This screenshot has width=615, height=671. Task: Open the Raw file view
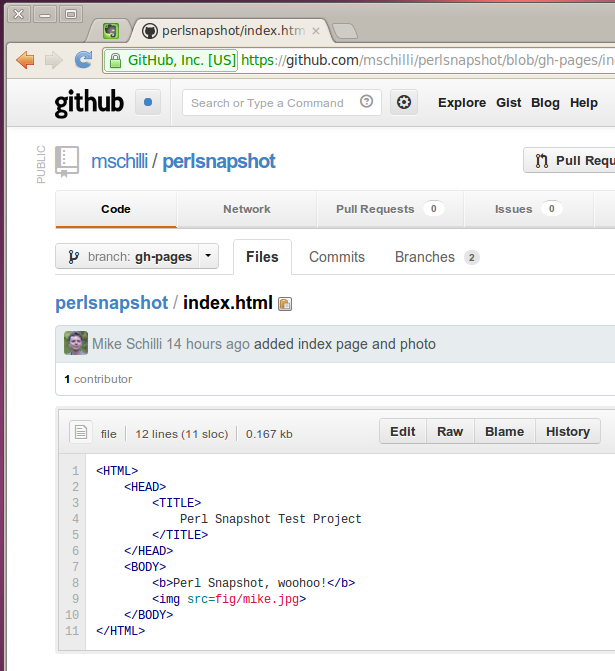(x=450, y=431)
